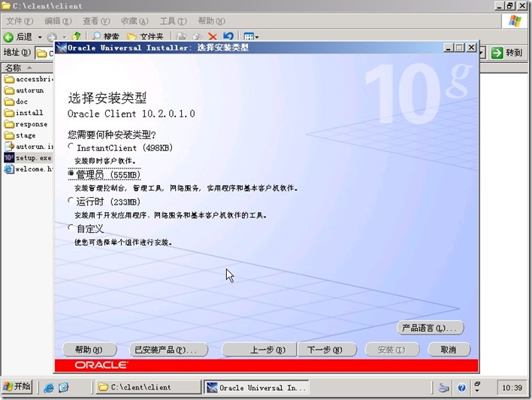This screenshot has height=400, width=532.
Task: Launch Internet Explorer from quick launch
Action: [49, 387]
